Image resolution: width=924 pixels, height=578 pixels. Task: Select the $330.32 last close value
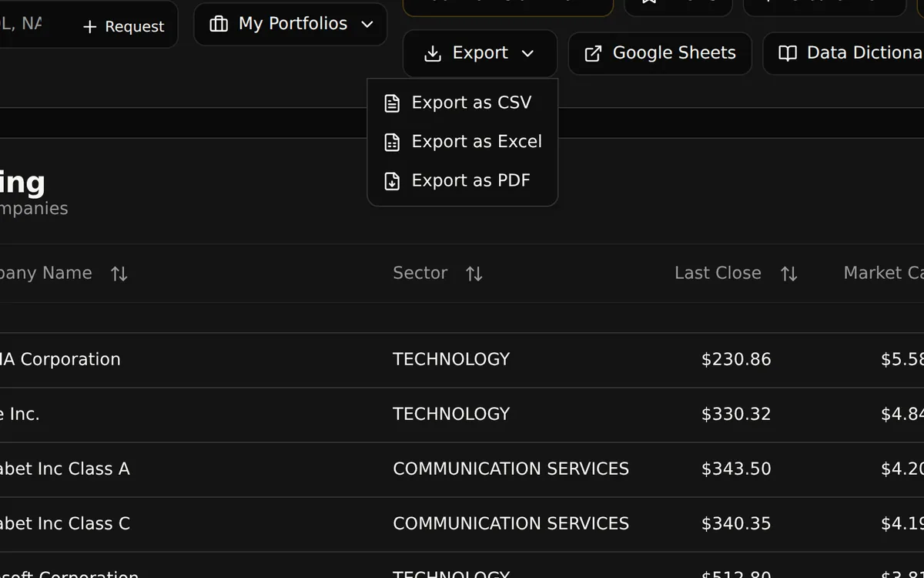point(736,414)
